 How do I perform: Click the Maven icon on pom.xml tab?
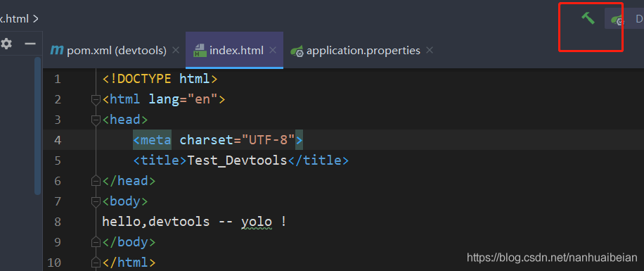pos(57,50)
